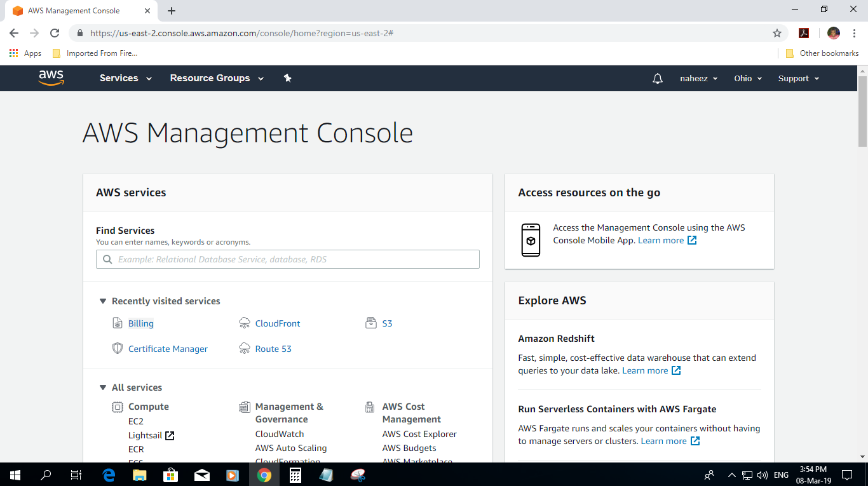Open the Apps grid shortcut in bookmarks bar
The width and height of the screenshot is (868, 486).
[25, 53]
